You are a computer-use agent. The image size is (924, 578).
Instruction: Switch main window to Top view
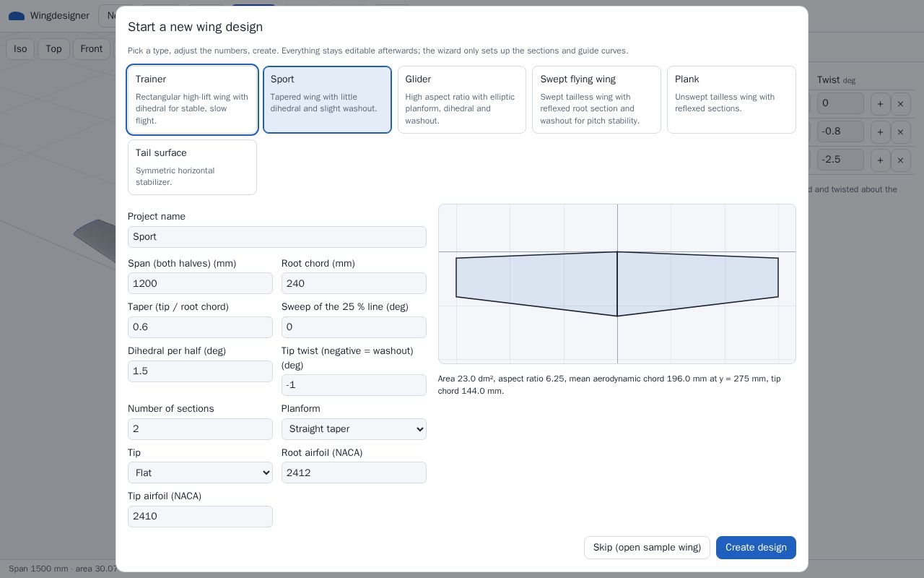(53, 49)
